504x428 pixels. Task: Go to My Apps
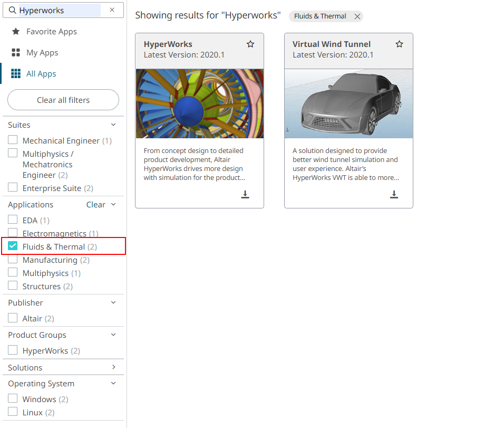(x=42, y=53)
